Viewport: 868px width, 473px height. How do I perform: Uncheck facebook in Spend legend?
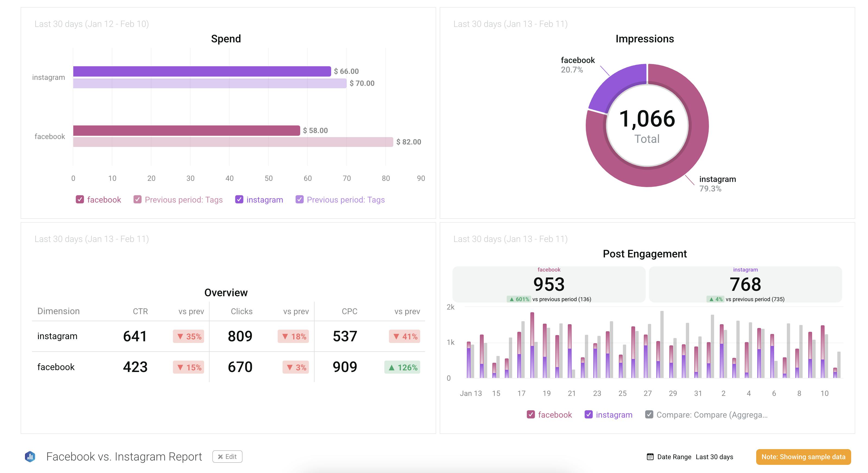click(x=80, y=200)
